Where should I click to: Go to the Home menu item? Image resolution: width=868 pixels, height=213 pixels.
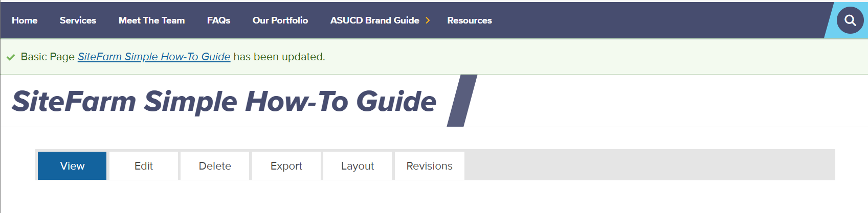coord(25,20)
